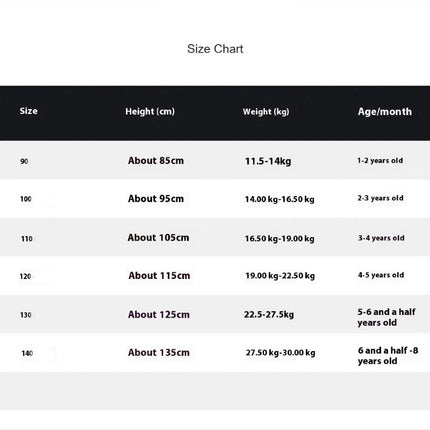The width and height of the screenshot is (430, 430).
Task: Click the 19.00kg-22.50kg weight cell
Action: (x=280, y=276)
